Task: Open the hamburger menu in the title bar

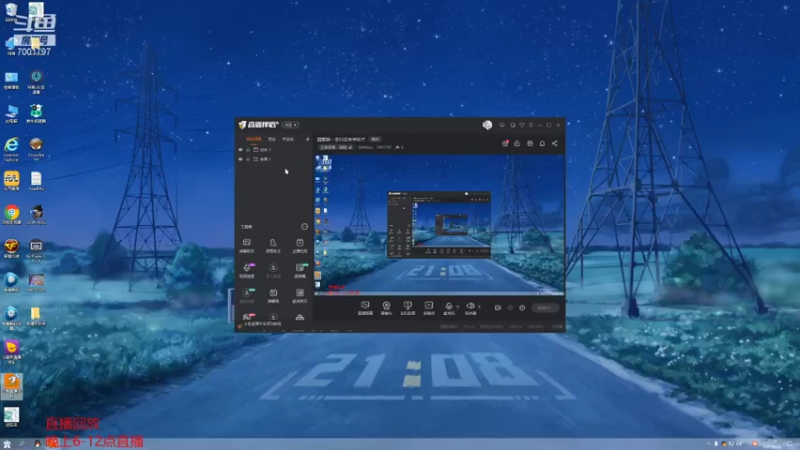Action: coord(531,125)
